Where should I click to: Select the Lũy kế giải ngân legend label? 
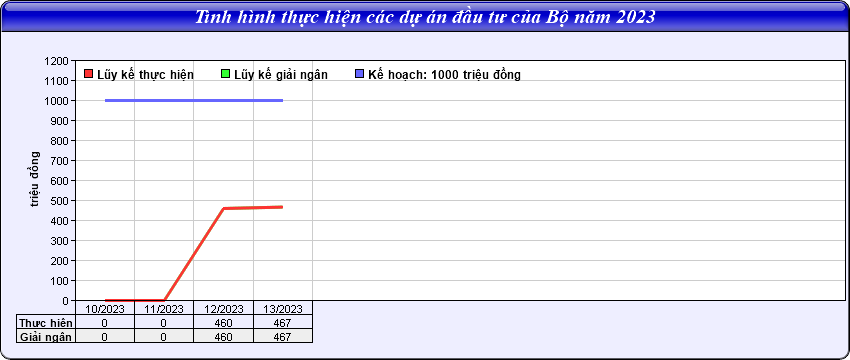pos(281,75)
